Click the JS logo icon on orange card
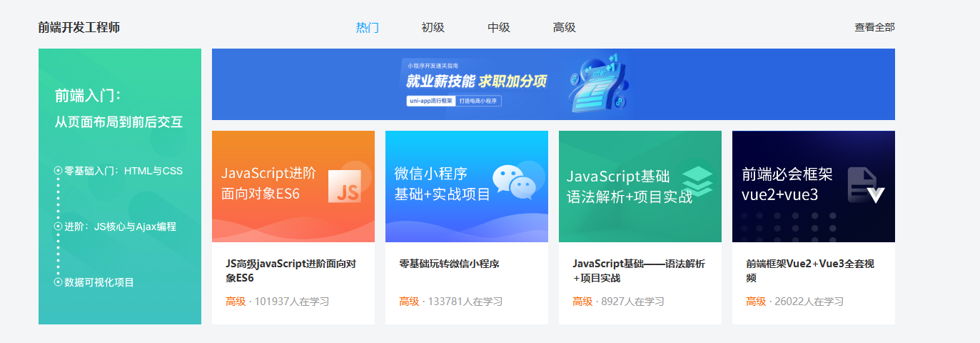This screenshot has width=980, height=343. (x=346, y=187)
